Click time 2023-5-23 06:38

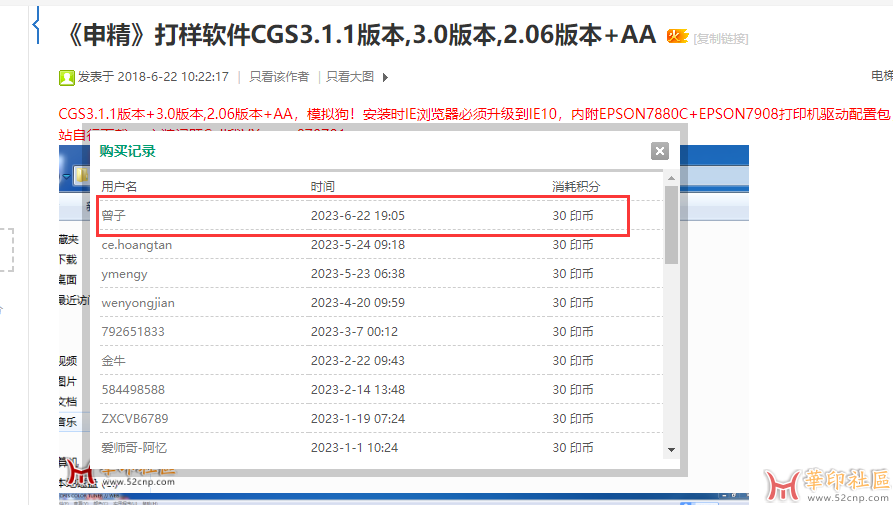(x=358, y=274)
